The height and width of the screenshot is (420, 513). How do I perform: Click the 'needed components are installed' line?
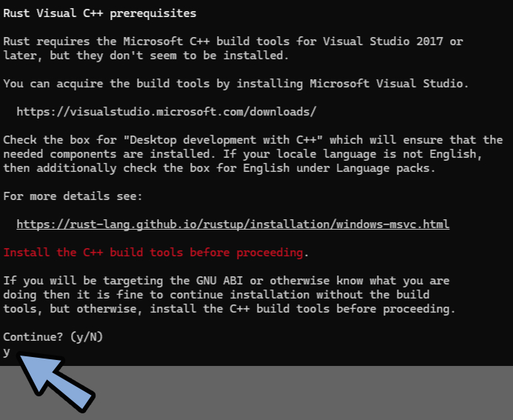click(x=242, y=154)
